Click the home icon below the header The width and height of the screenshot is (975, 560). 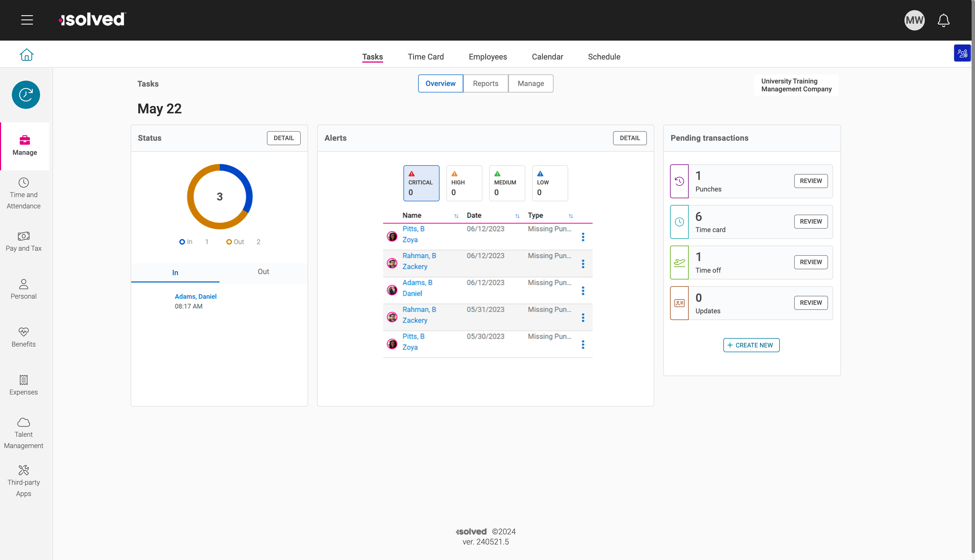click(27, 54)
